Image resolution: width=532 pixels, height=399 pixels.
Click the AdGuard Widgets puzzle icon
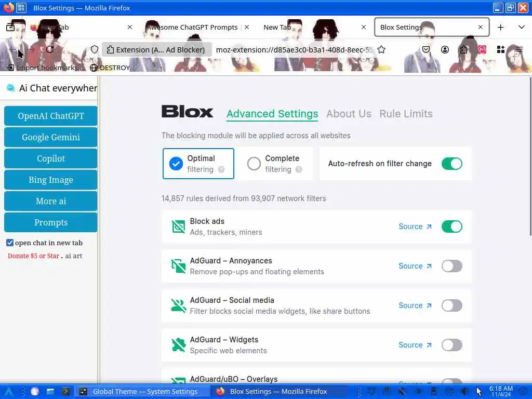pos(179,345)
